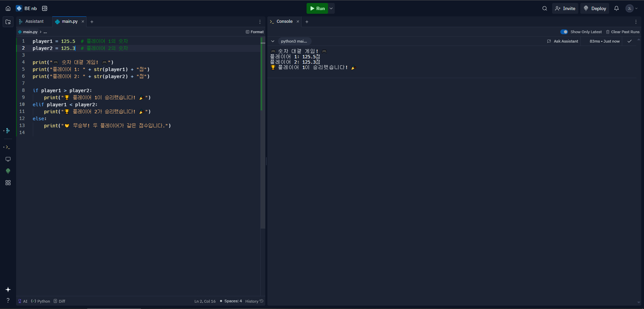The image size is (644, 309).
Task: Open the layout panel icon beside BE nb
Action: (45, 8)
